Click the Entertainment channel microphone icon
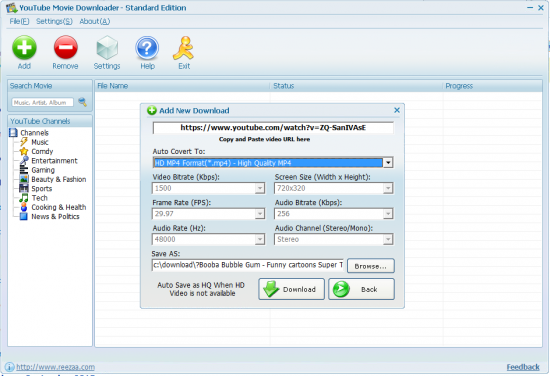 (24, 161)
